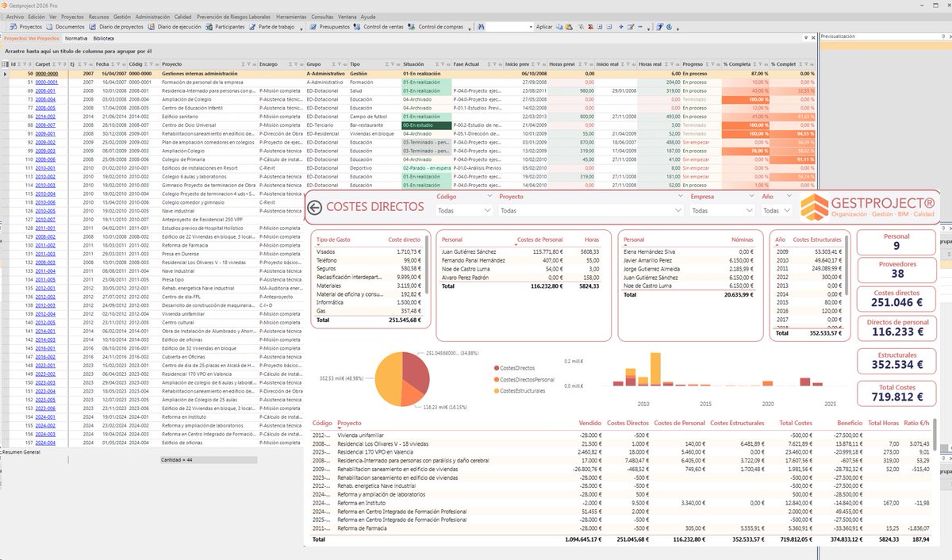The height and width of the screenshot is (560, 952).
Task: Open the Proyecto Todas dropdown
Action: point(591,211)
